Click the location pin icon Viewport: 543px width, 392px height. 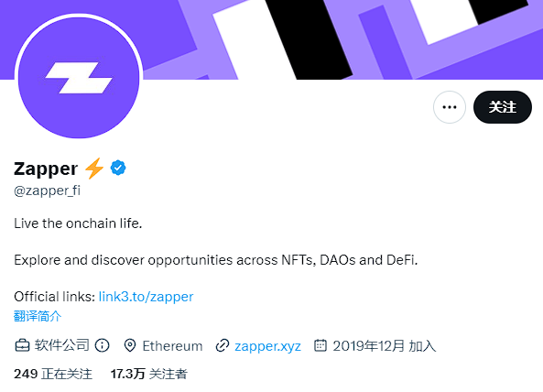point(130,345)
